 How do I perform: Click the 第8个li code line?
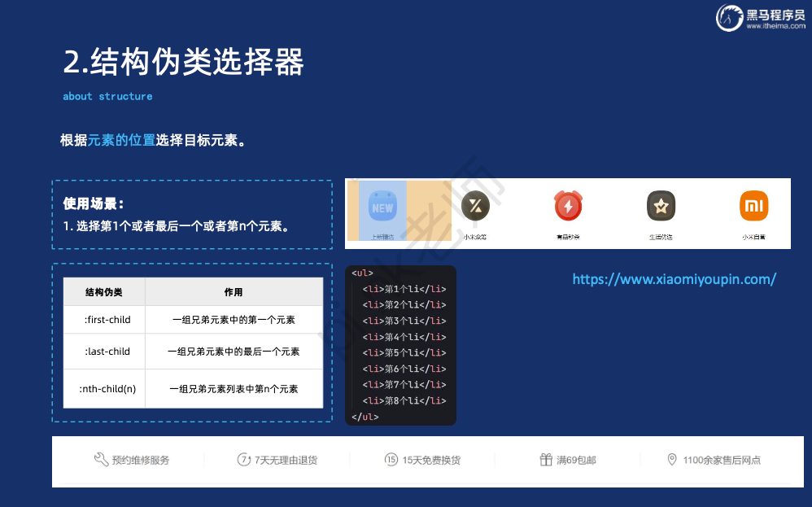pyautogui.click(x=404, y=400)
